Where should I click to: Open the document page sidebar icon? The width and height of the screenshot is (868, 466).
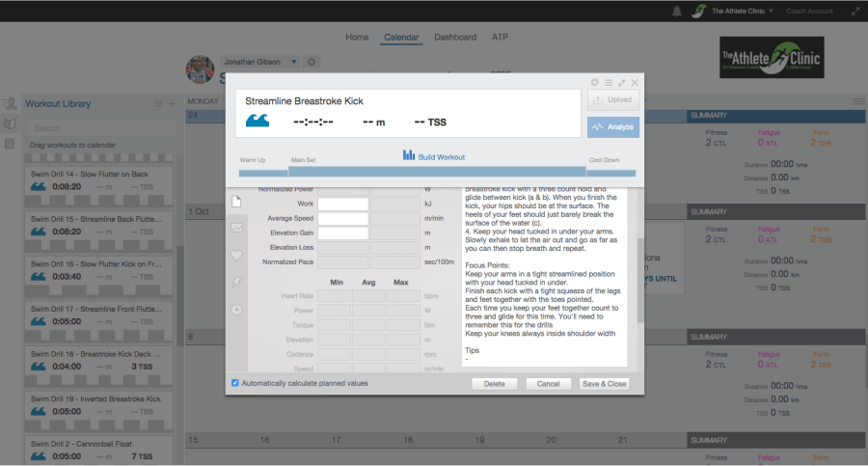pos(236,202)
